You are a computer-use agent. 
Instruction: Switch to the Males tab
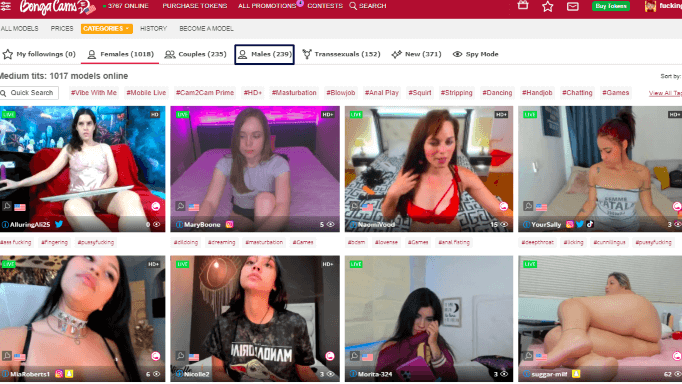[264, 54]
